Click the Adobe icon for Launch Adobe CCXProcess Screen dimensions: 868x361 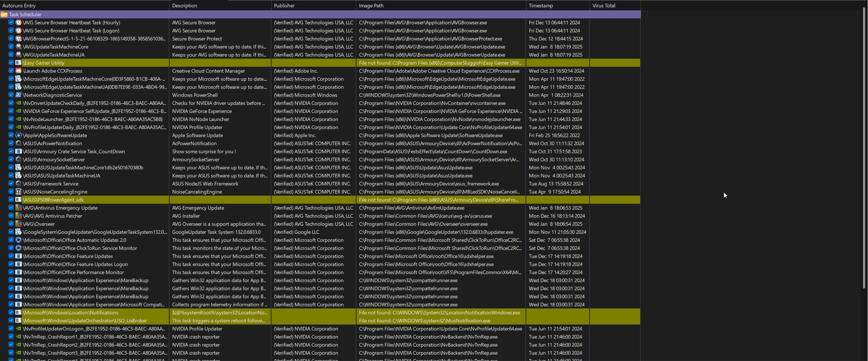19,71
